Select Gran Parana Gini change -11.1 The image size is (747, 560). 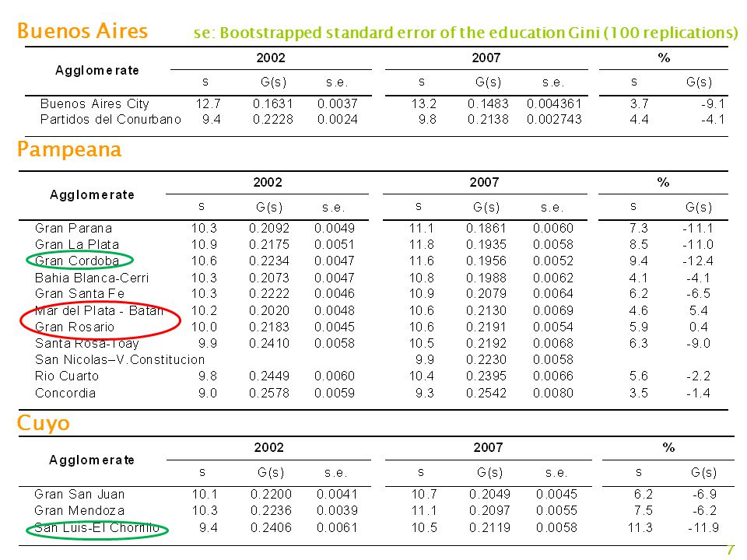(698, 228)
